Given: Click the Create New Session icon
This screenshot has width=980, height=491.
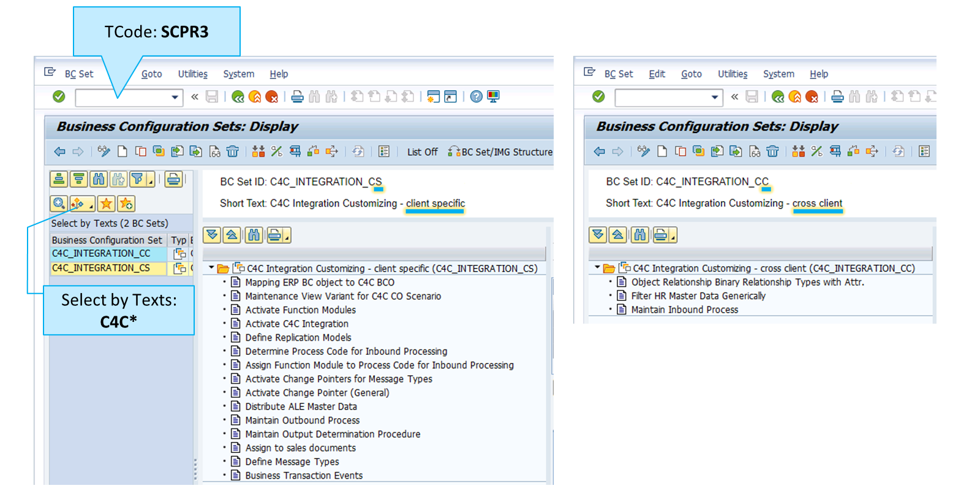Looking at the screenshot, I should (x=433, y=96).
